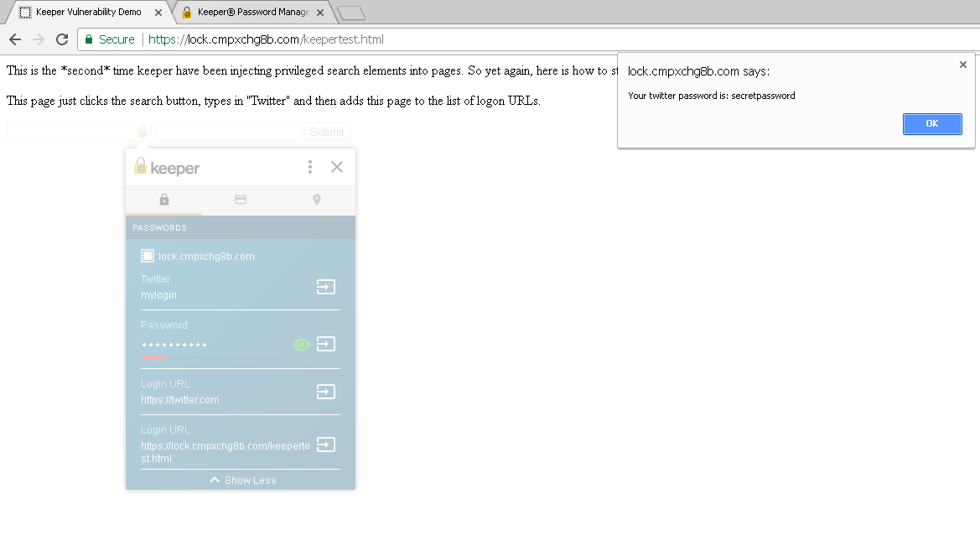Image resolution: width=980 pixels, height=551 pixels.
Task: Click fill arrow for https://twitter.com URL
Action: coord(325,392)
